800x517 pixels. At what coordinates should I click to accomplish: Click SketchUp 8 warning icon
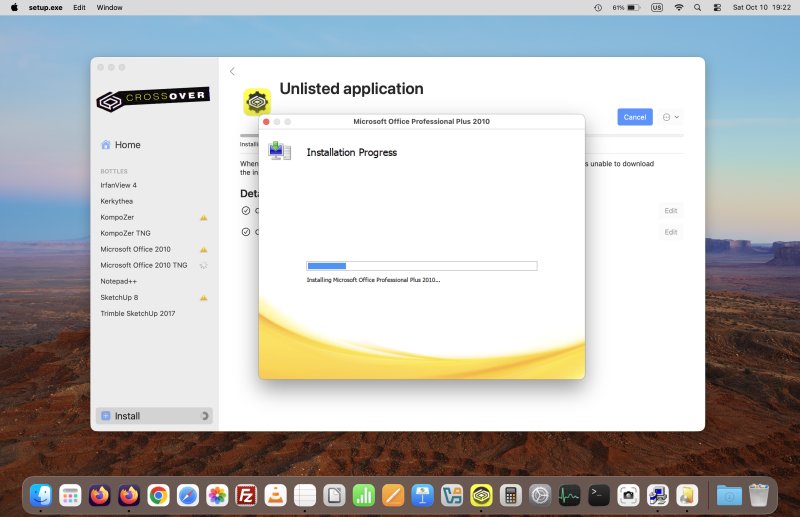204,298
